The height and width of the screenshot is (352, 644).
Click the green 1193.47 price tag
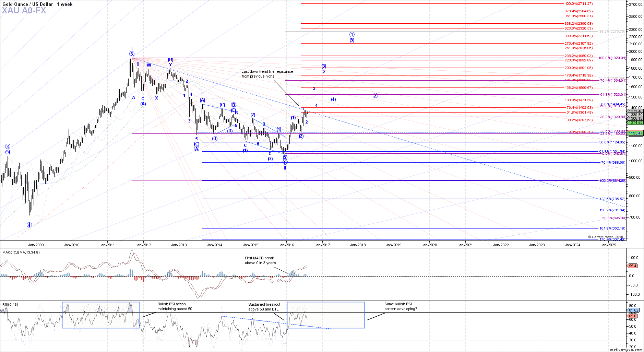pos(635,133)
